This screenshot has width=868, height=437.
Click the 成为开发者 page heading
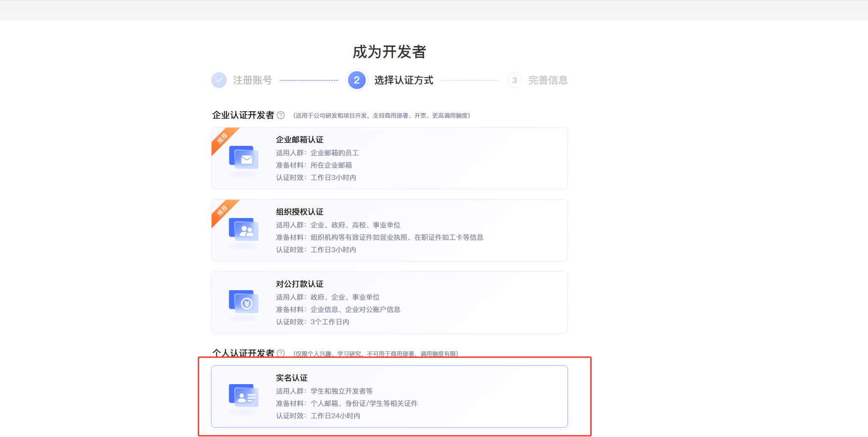coord(389,52)
